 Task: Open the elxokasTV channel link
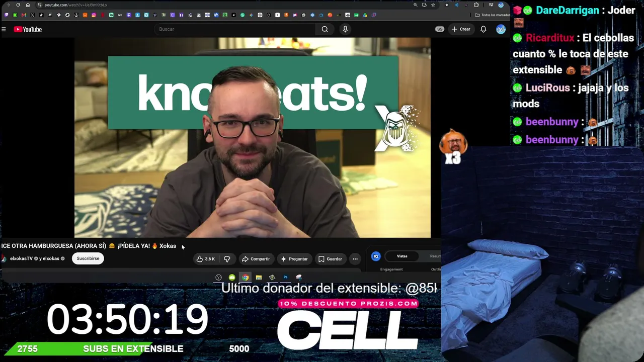pyautogui.click(x=21, y=258)
